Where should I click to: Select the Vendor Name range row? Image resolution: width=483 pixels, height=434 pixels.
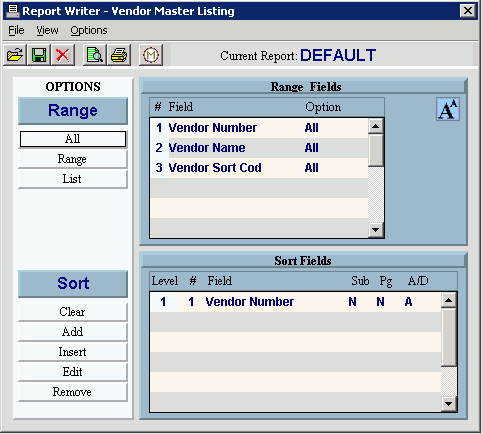tap(259, 148)
